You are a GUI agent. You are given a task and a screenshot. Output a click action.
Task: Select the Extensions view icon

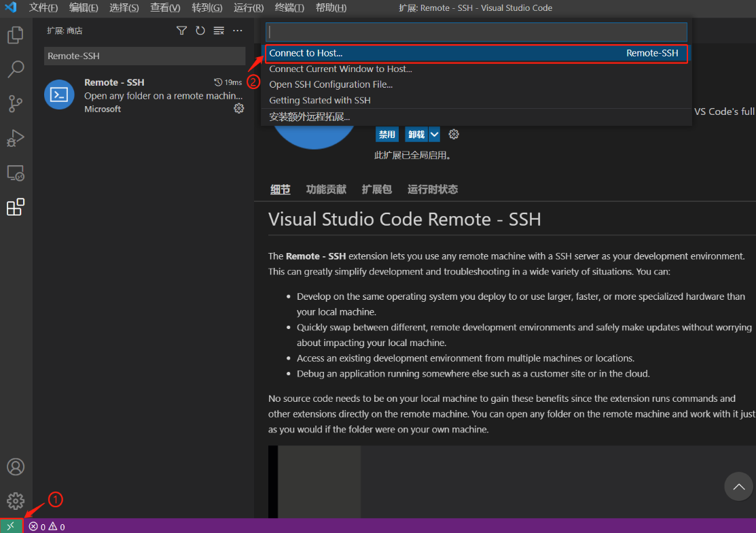point(16,207)
